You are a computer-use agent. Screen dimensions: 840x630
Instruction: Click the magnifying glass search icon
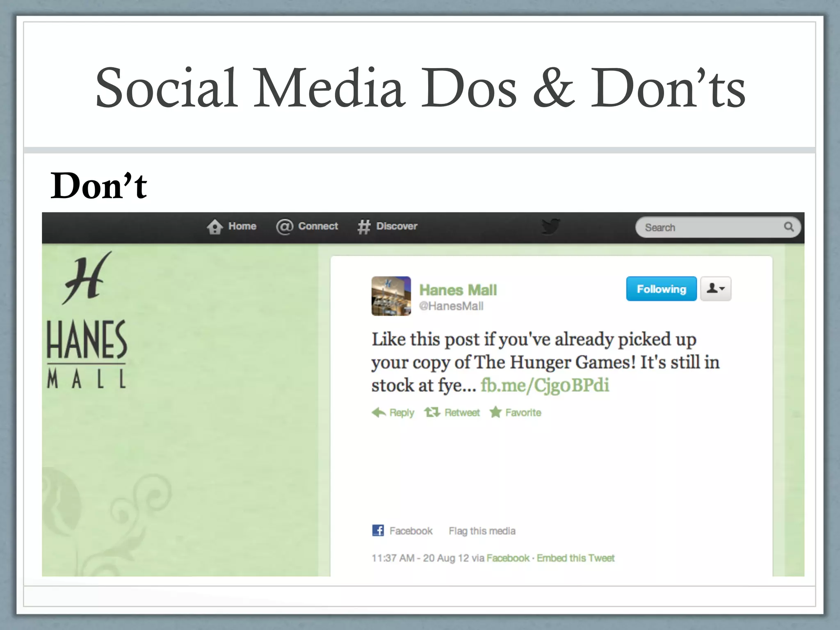pyautogui.click(x=788, y=226)
